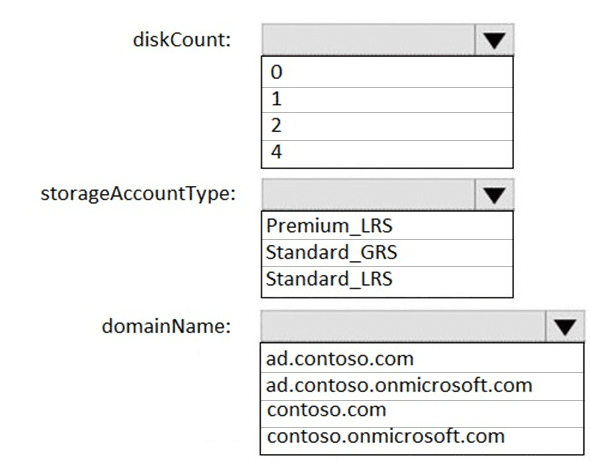
Task: Click the diskCount combo box field
Action: [368, 40]
